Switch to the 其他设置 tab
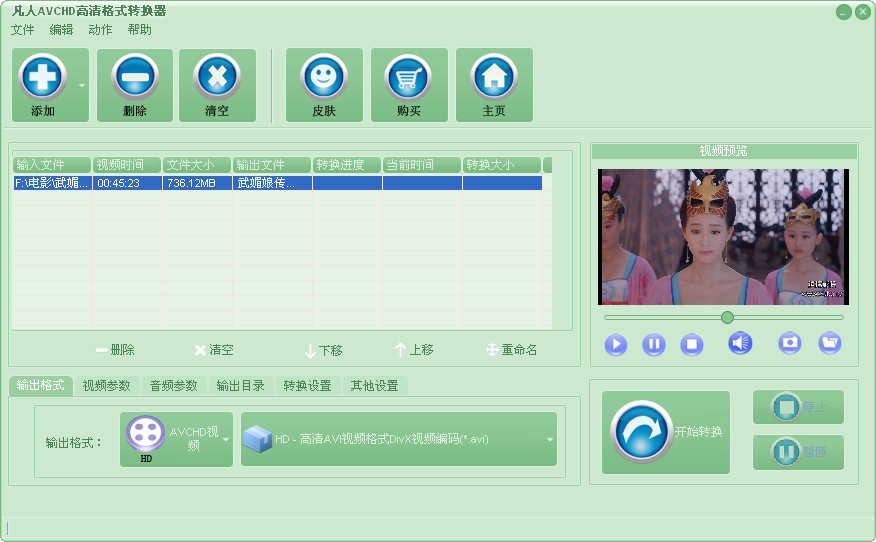Image resolution: width=876 pixels, height=542 pixels. 374,386
